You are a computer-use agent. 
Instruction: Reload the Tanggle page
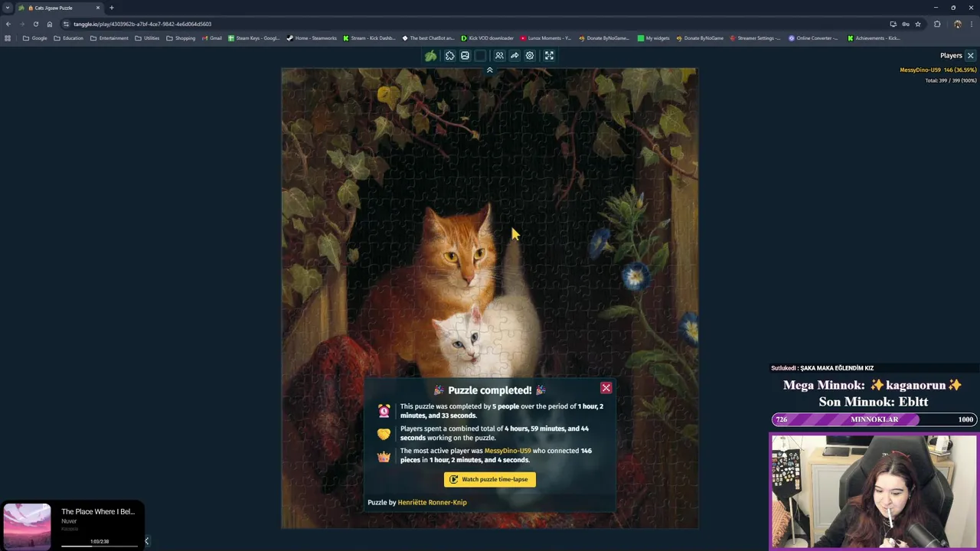coord(36,24)
